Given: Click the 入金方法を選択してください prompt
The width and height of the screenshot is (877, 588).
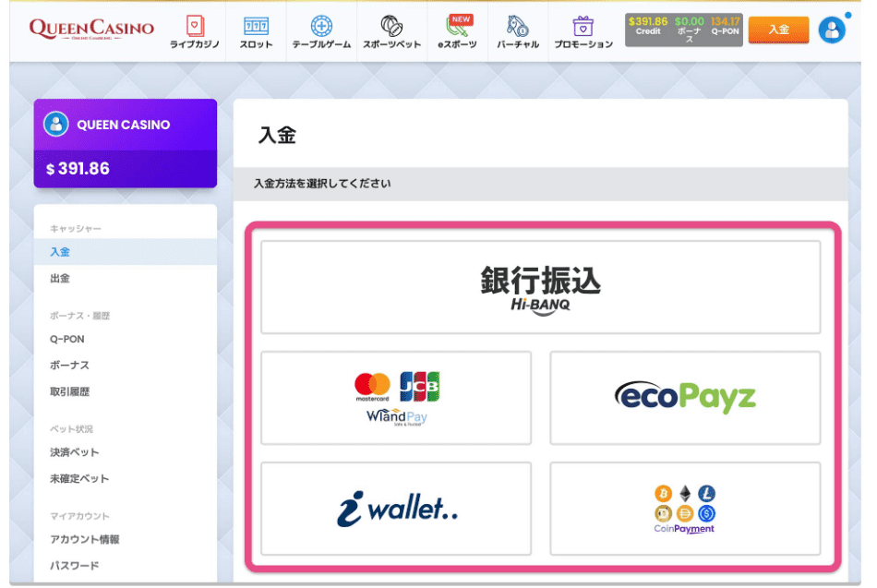Looking at the screenshot, I should [x=322, y=184].
